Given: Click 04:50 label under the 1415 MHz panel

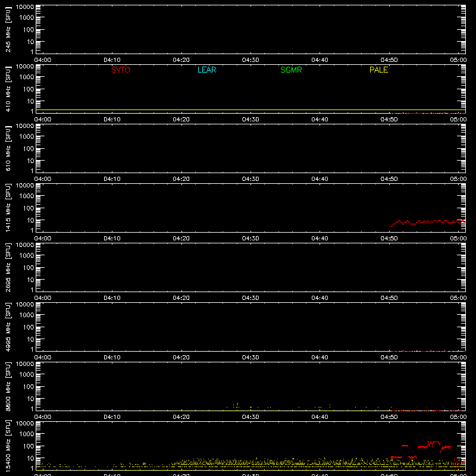Looking at the screenshot, I should pyautogui.click(x=389, y=239).
